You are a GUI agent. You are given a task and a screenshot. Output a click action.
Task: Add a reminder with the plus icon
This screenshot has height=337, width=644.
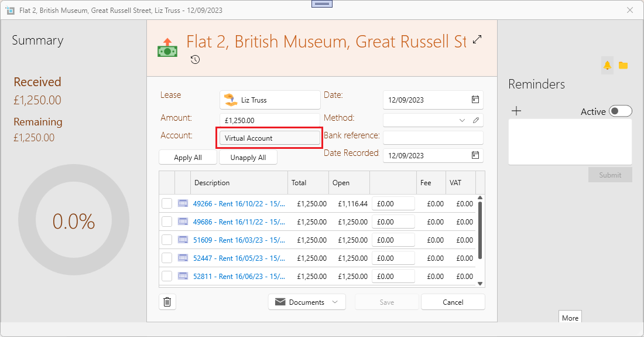516,111
